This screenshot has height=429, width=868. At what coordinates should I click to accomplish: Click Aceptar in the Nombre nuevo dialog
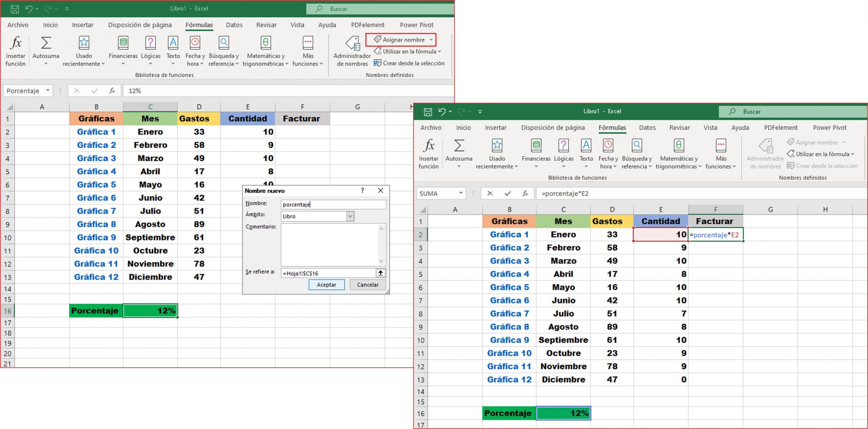click(x=326, y=285)
